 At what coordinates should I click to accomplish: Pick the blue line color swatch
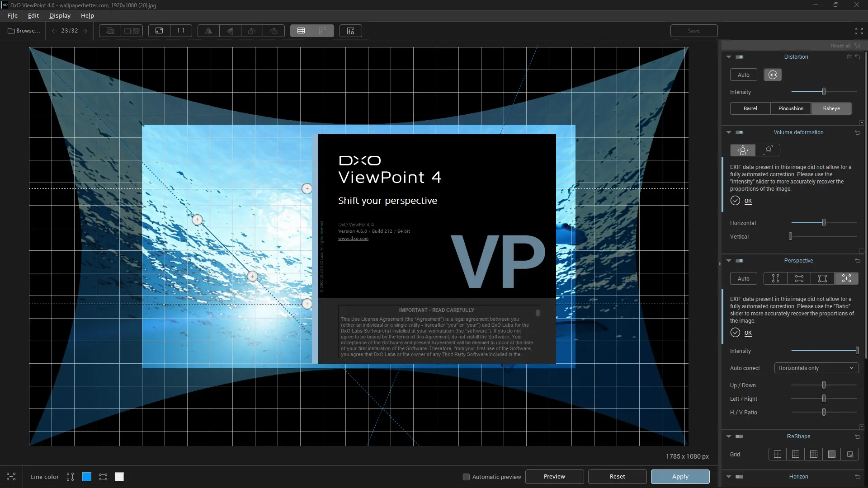click(x=87, y=477)
